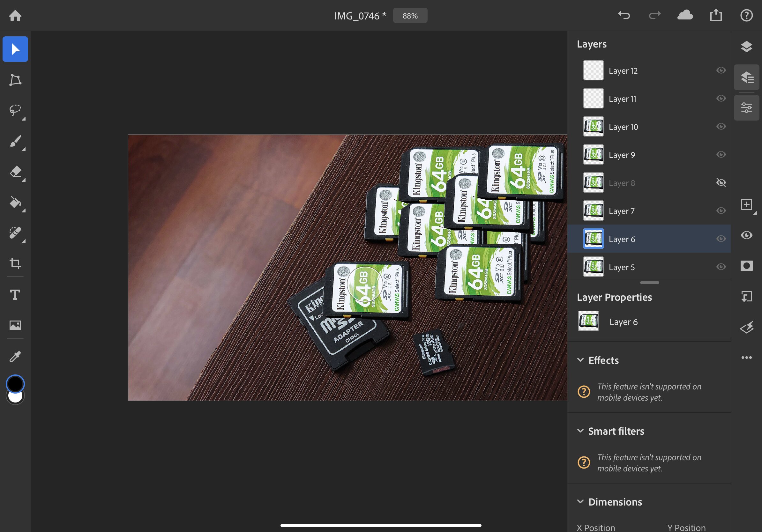Choose the Eraser tool
The width and height of the screenshot is (762, 532).
click(15, 172)
